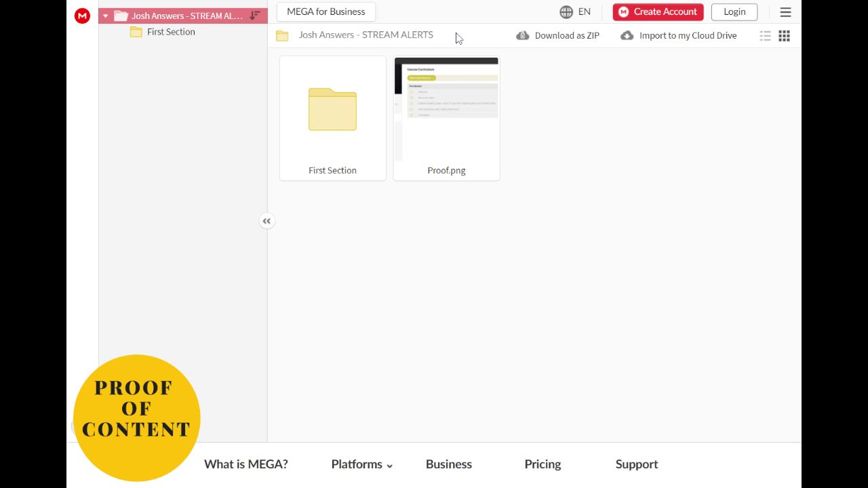The width and height of the screenshot is (868, 488).
Task: Switch to list view
Action: (765, 36)
